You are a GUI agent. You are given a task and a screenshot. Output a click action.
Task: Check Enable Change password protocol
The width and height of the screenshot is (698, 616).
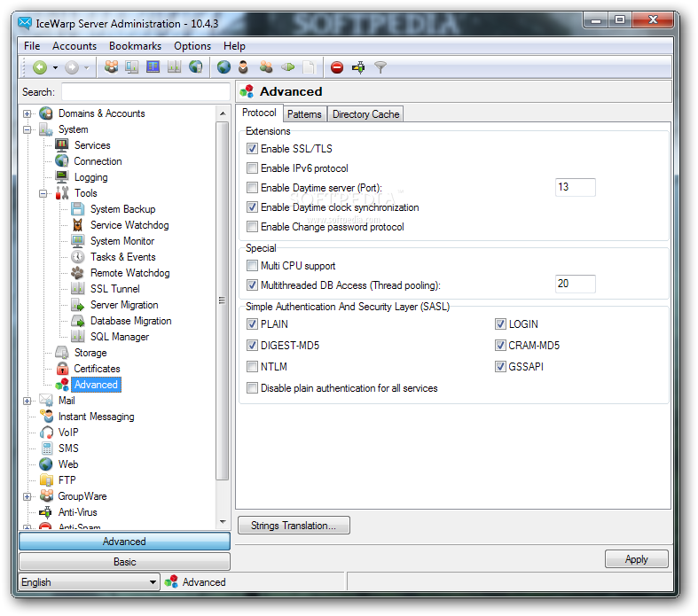252,227
